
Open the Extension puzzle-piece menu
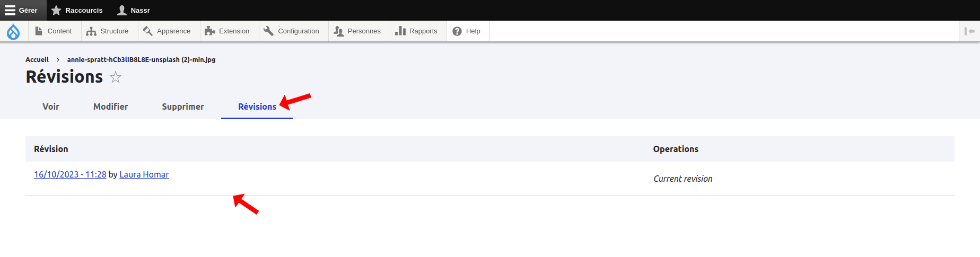point(227,31)
